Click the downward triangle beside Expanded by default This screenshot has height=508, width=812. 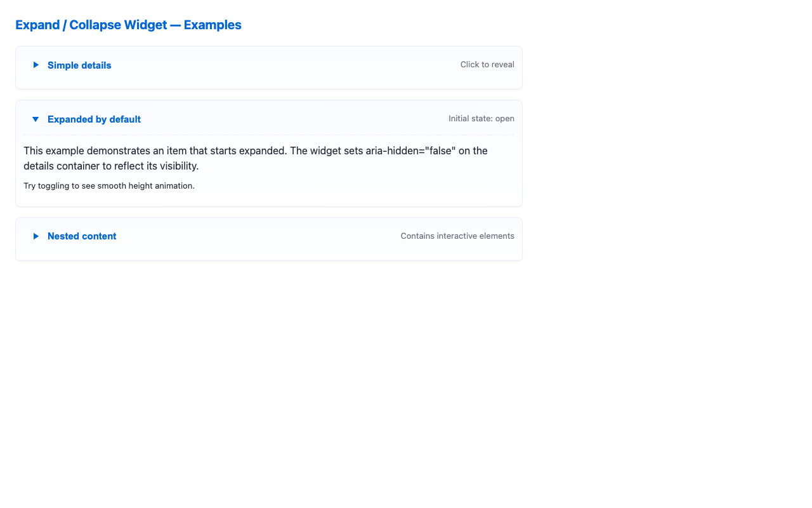pos(36,119)
